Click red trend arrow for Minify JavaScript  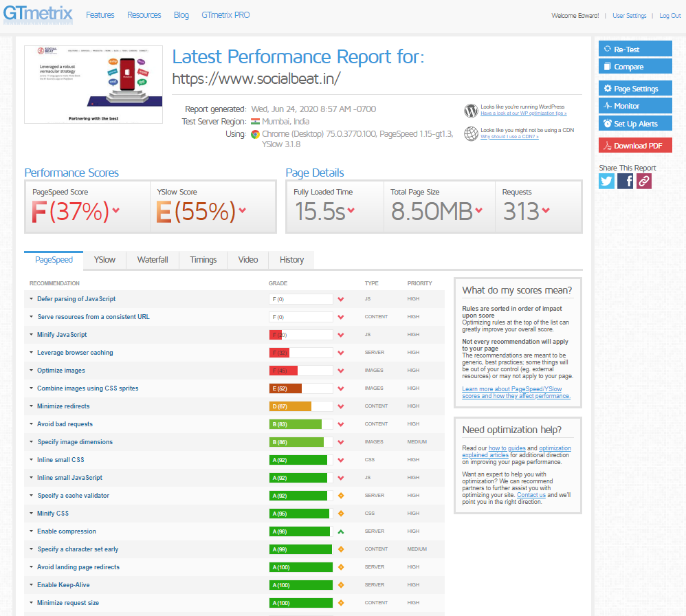(341, 335)
